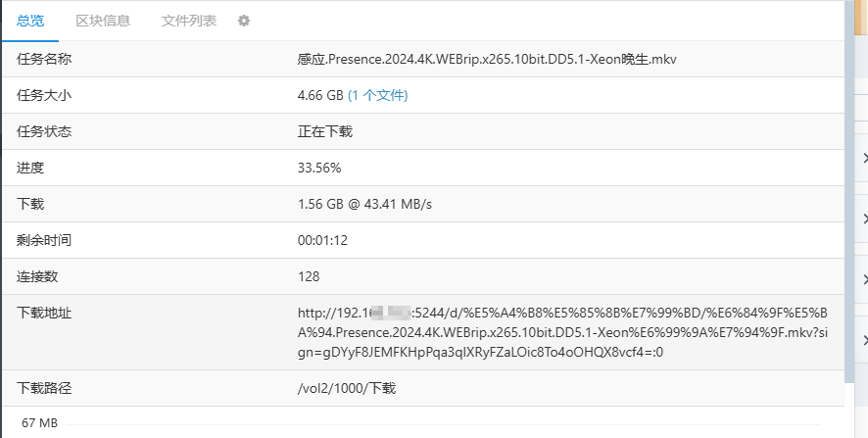Click the 1.56 GB @ 43.41 MB/s download value
868x438 pixels.
pos(364,204)
